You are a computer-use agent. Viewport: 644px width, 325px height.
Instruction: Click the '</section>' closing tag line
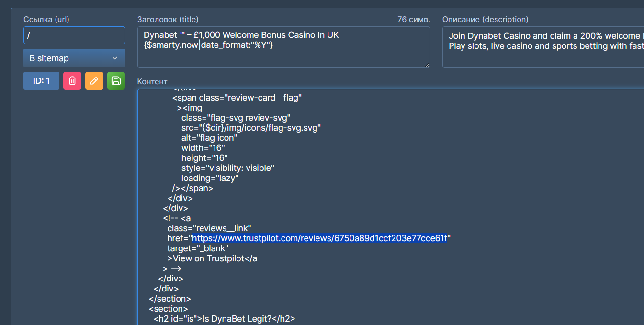[x=170, y=299]
